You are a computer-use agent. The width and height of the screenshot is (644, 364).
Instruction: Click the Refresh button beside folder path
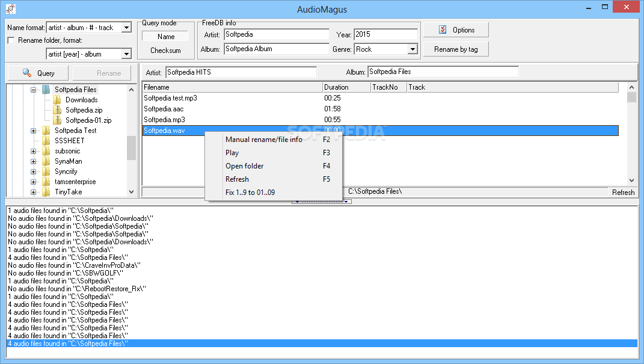[x=622, y=192]
